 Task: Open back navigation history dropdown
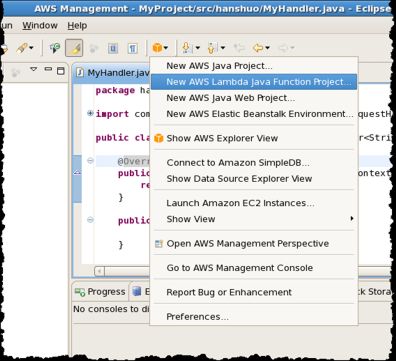267,48
